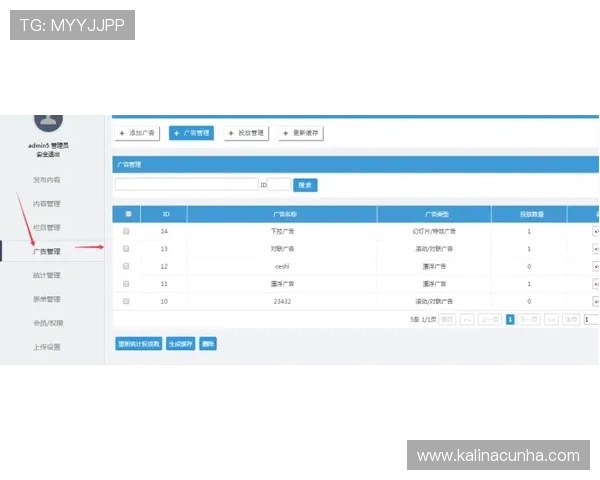The image size is (600, 480).
Task: Click ID cell 10
Action: pyautogui.click(x=164, y=302)
